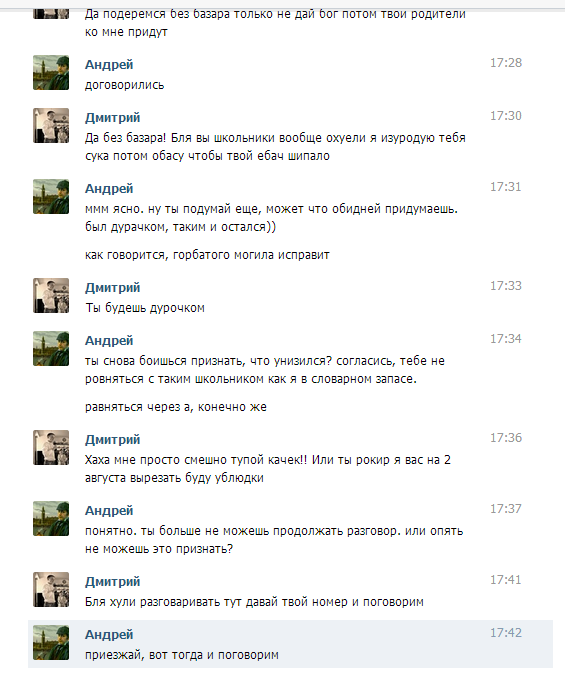Click the Андрей name link at 17:31

point(109,188)
